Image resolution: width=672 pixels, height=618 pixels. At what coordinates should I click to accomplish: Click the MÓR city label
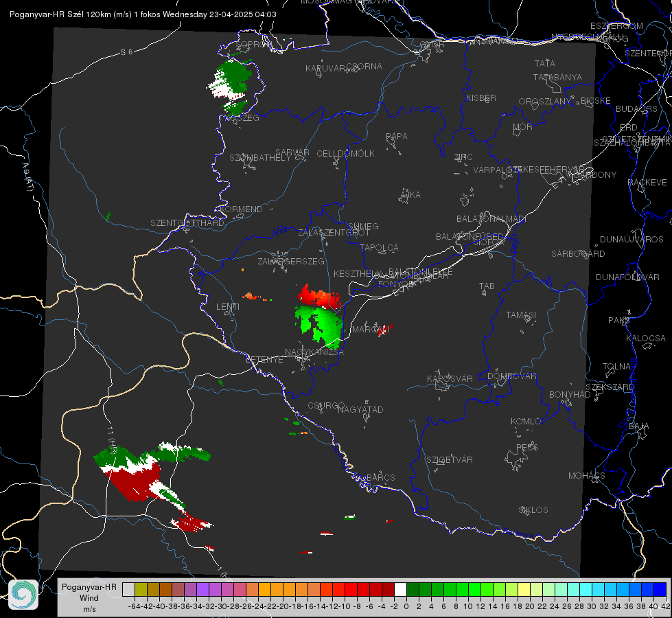(523, 127)
